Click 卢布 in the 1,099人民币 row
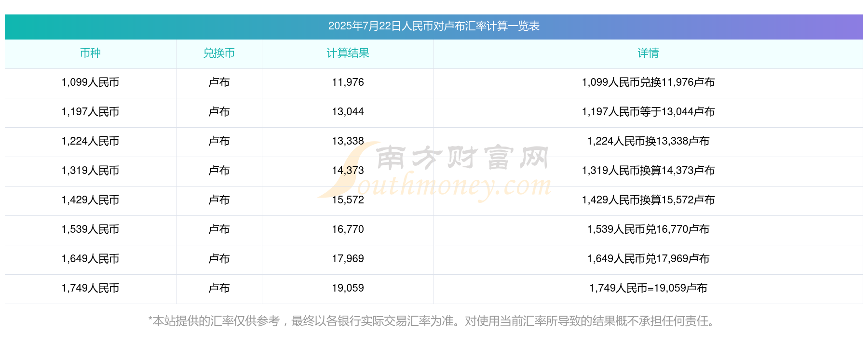 [x=219, y=82]
